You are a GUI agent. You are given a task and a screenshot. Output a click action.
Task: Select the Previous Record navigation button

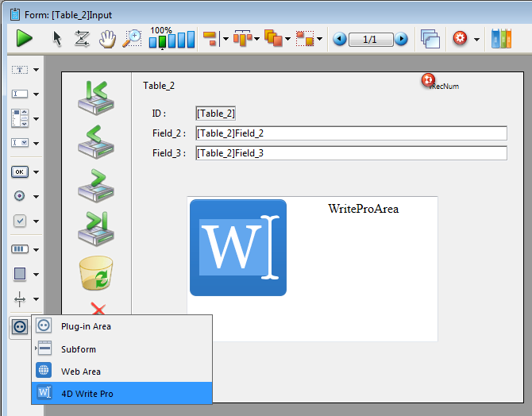click(x=96, y=142)
